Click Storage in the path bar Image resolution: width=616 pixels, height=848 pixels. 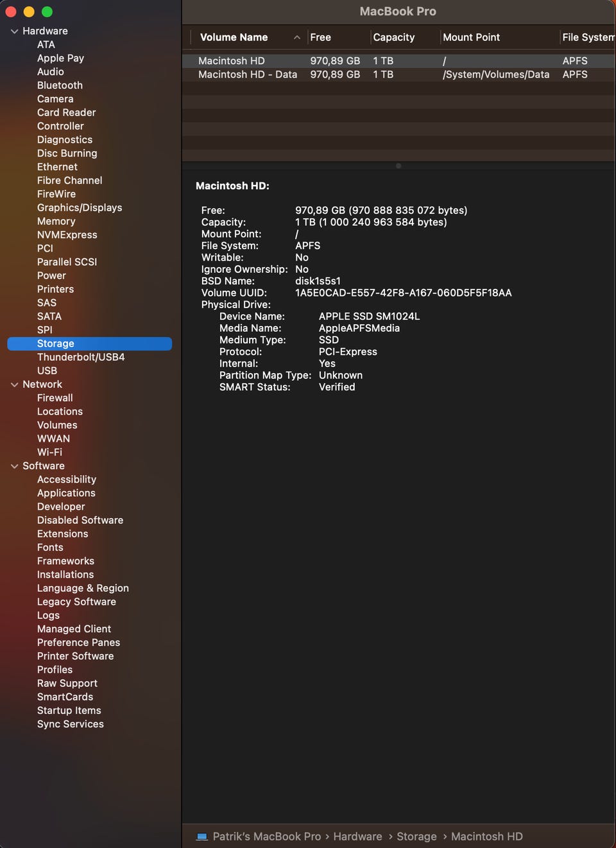click(416, 836)
